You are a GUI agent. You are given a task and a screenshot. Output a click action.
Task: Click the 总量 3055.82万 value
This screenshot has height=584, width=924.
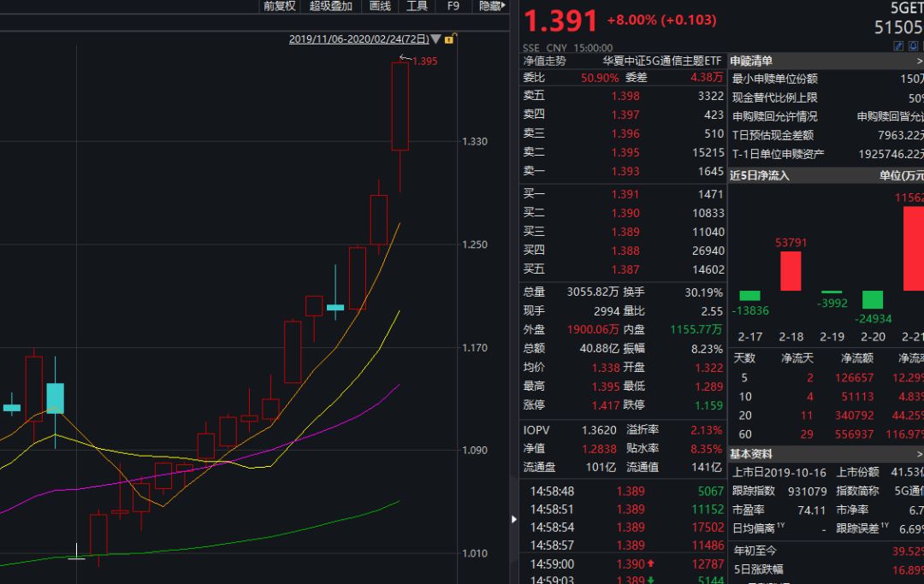(592, 292)
